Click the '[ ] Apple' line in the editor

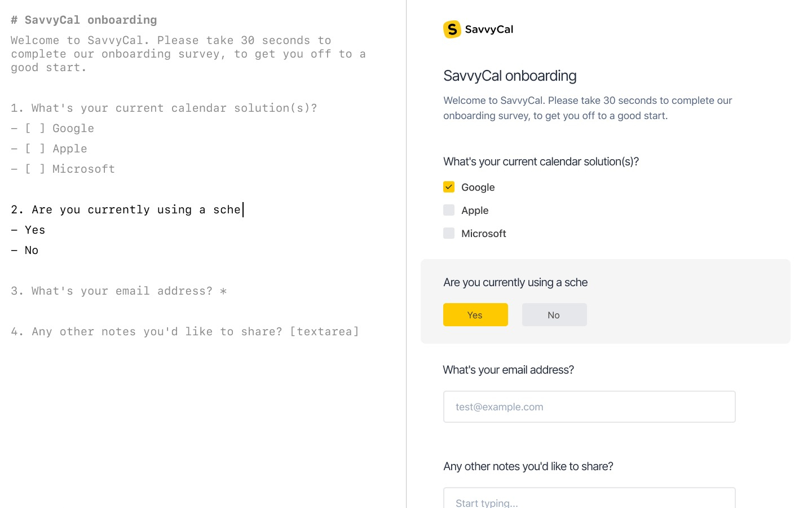(56, 149)
